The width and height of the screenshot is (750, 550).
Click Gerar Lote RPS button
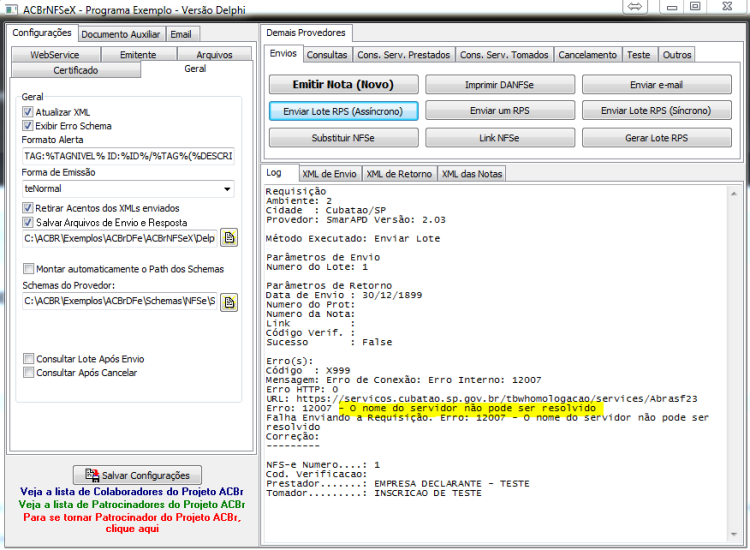point(657,138)
